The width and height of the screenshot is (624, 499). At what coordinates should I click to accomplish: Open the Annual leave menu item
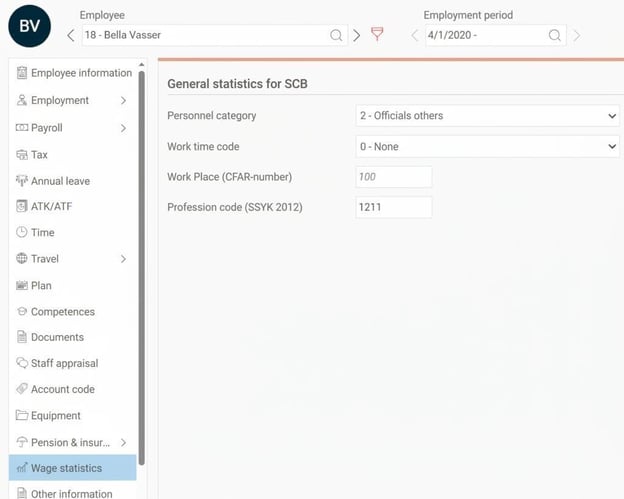(73, 181)
